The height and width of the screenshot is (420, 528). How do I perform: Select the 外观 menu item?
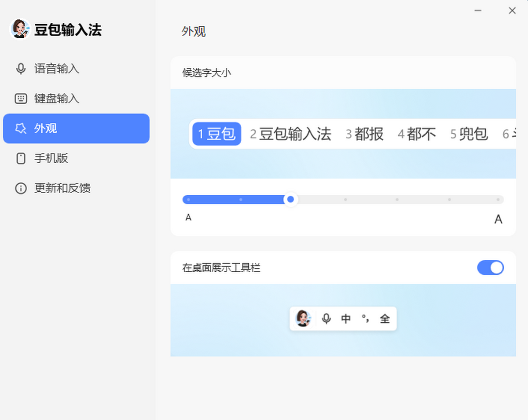(x=76, y=128)
